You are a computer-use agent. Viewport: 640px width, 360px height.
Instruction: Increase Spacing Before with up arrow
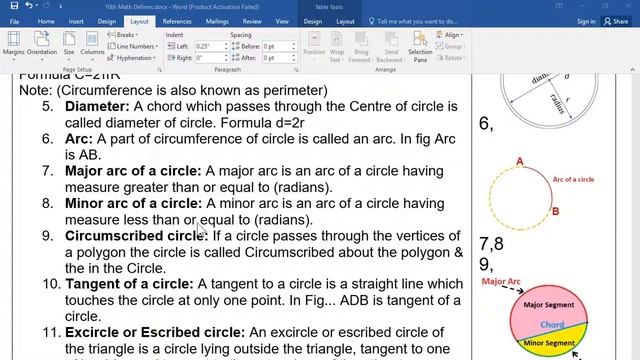[293, 44]
